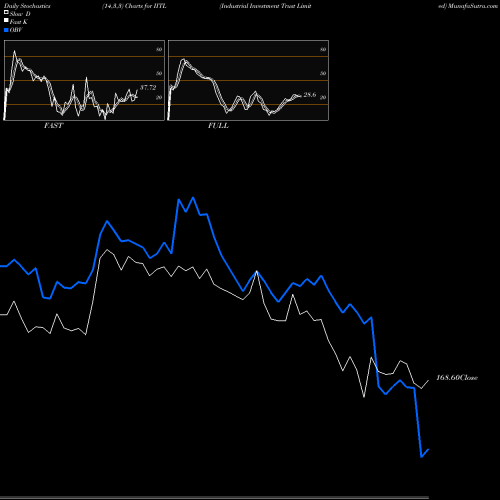
Task: Click the 20 axis label in FULL chart
Action: pos(323,98)
